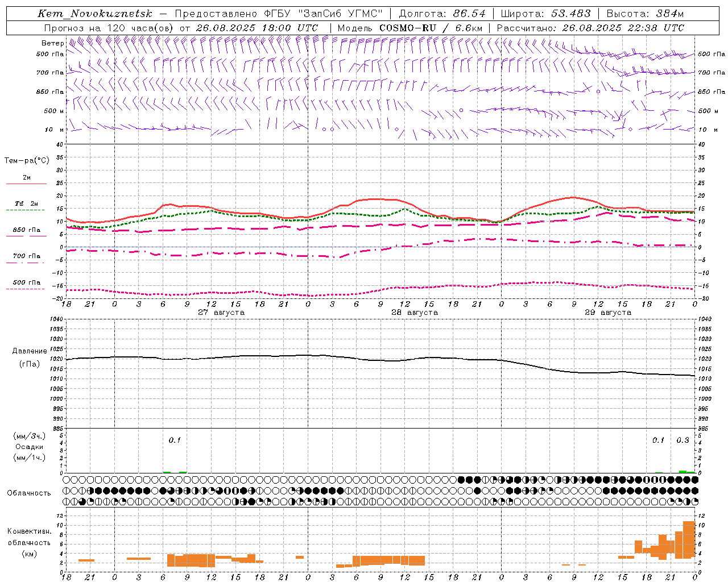Click the Ветер wind panel label
Screen dimensions: 728x582
pos(52,43)
